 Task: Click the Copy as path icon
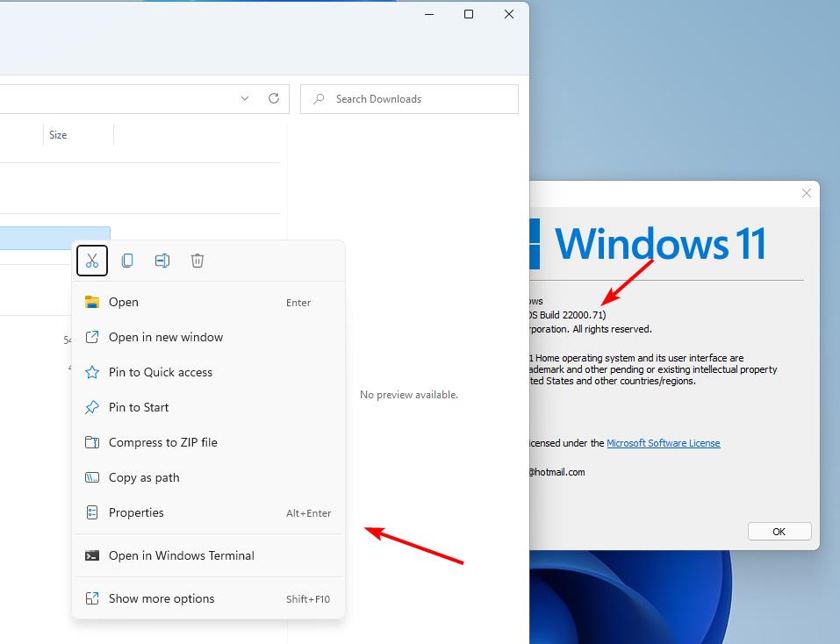92,477
